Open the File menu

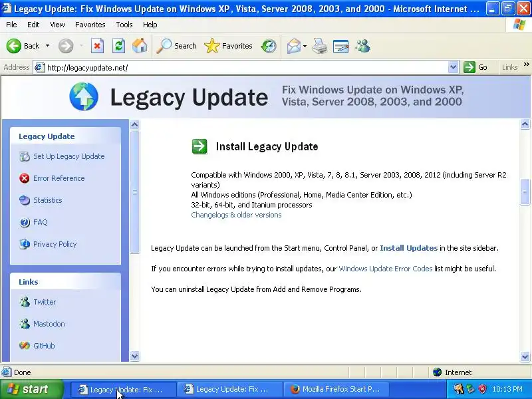pyautogui.click(x=11, y=25)
